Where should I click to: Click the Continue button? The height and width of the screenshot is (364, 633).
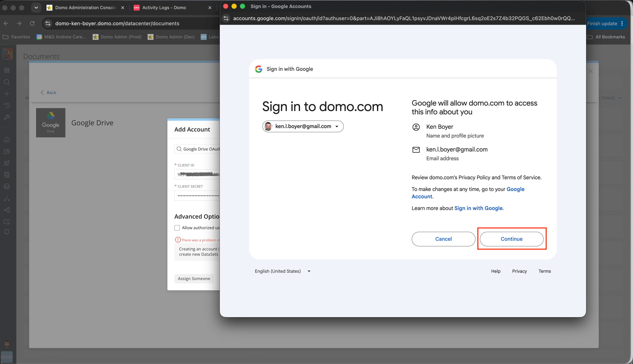(x=512, y=239)
